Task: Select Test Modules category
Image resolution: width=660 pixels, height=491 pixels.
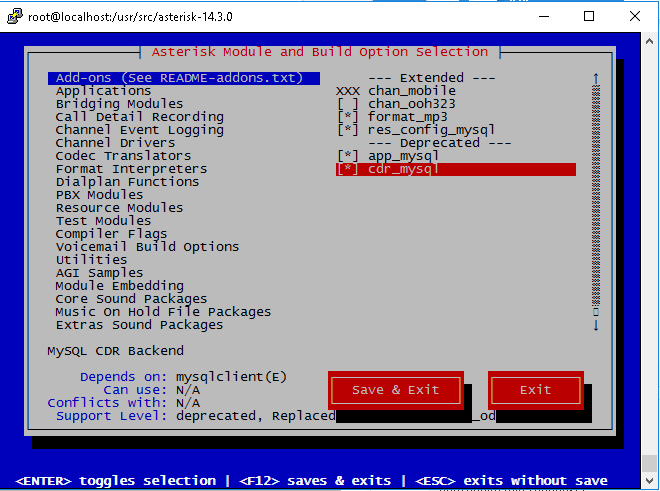Action: [x=103, y=221]
